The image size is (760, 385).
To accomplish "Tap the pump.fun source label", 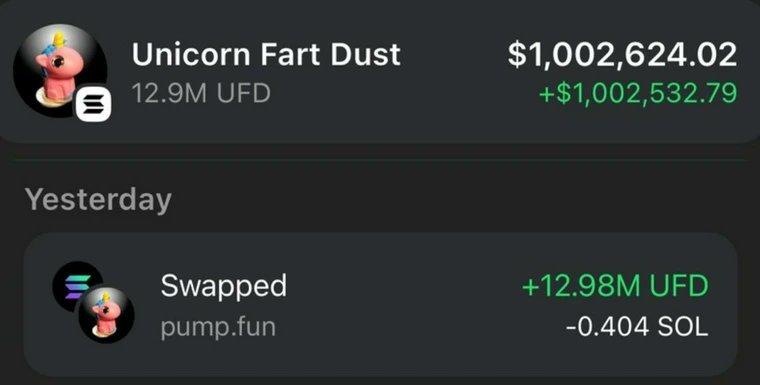I will (x=218, y=328).
